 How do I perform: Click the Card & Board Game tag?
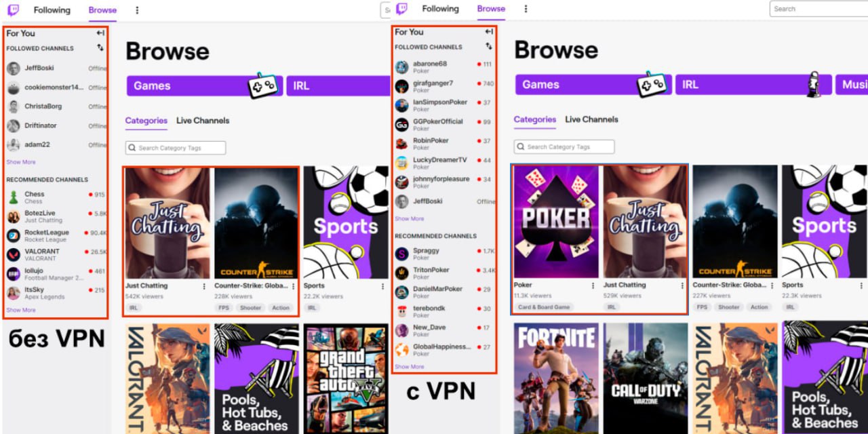point(544,307)
